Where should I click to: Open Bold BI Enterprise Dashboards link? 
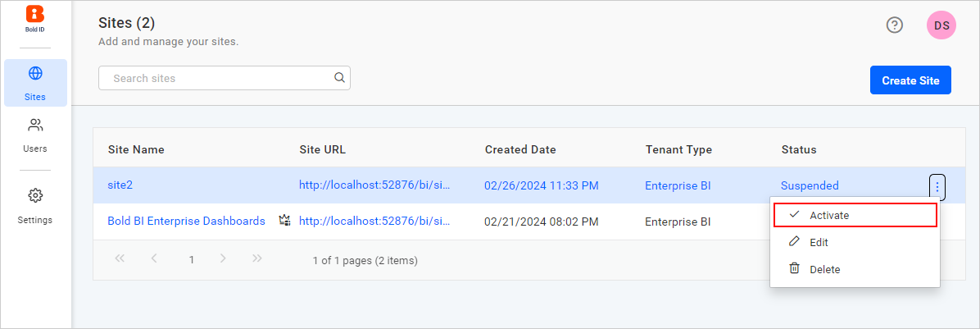[186, 221]
